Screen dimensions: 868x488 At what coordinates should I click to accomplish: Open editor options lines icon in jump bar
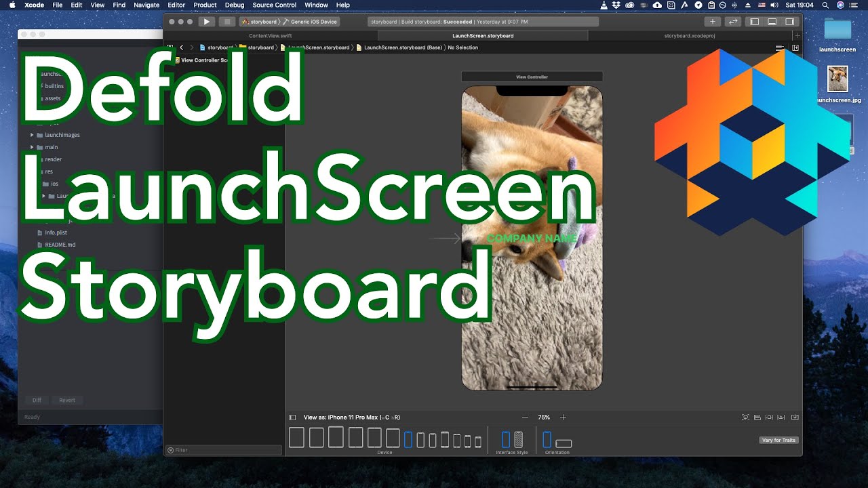tap(780, 47)
